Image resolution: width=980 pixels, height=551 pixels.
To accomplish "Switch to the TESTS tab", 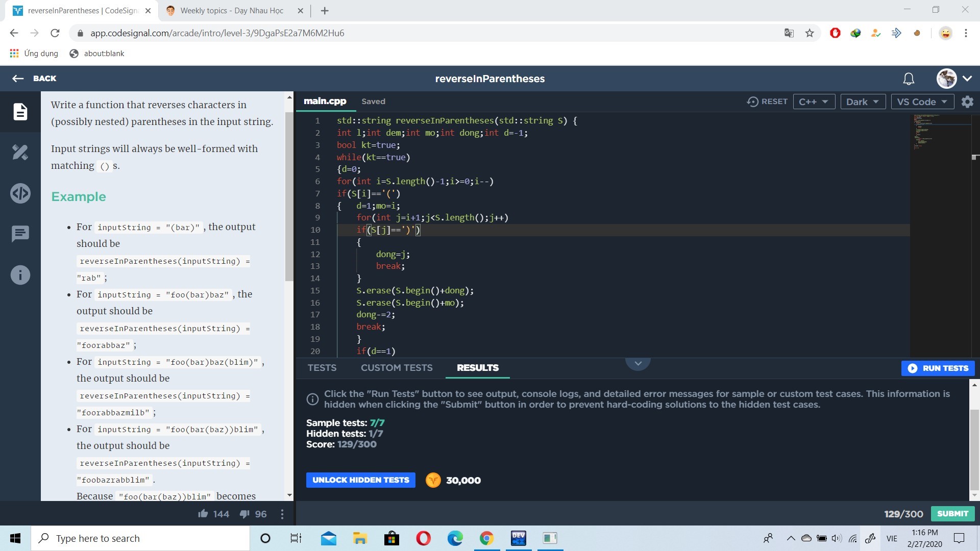I will pos(322,368).
